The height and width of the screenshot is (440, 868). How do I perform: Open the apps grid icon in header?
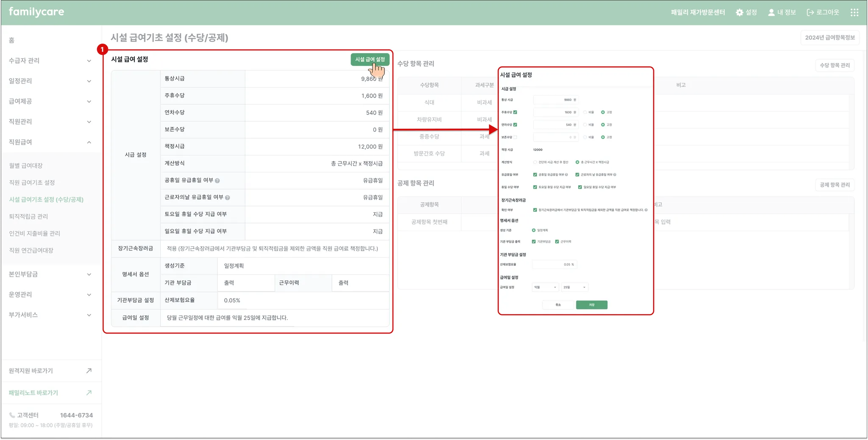(x=854, y=13)
